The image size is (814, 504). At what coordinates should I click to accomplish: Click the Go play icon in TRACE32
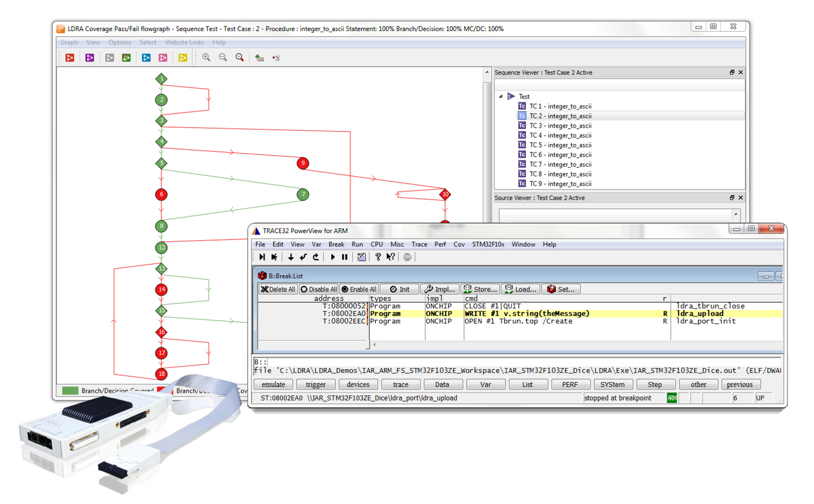(x=332, y=257)
